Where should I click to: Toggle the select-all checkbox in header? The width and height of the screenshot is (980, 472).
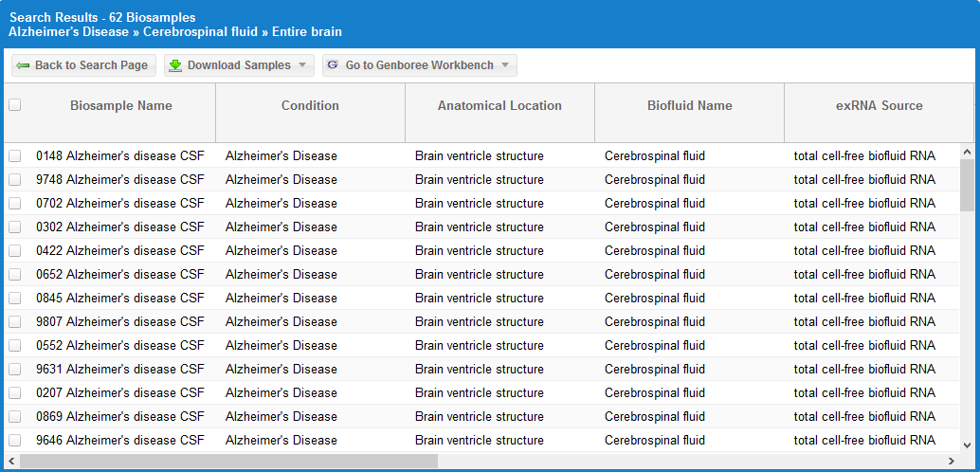(x=14, y=105)
